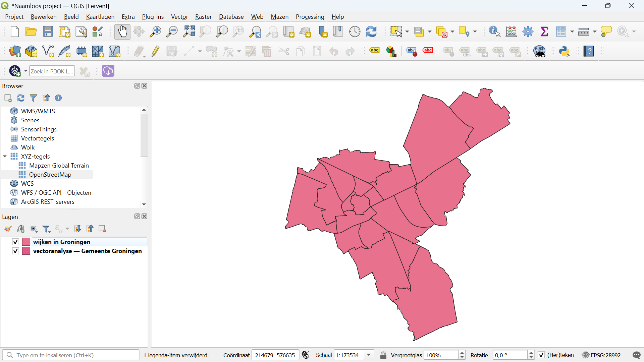Open the Processing Toolbox gear icon
644x362 pixels.
point(528,32)
